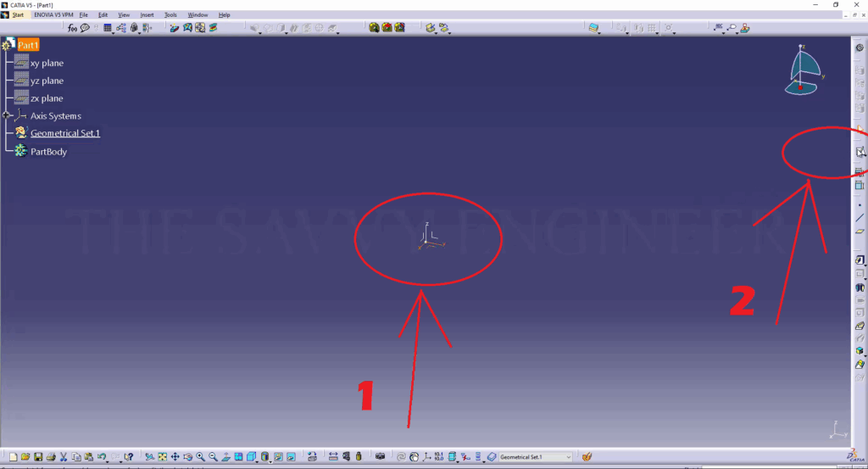This screenshot has width=868, height=469.
Task: Open the Design Table icon
Action: point(108,28)
